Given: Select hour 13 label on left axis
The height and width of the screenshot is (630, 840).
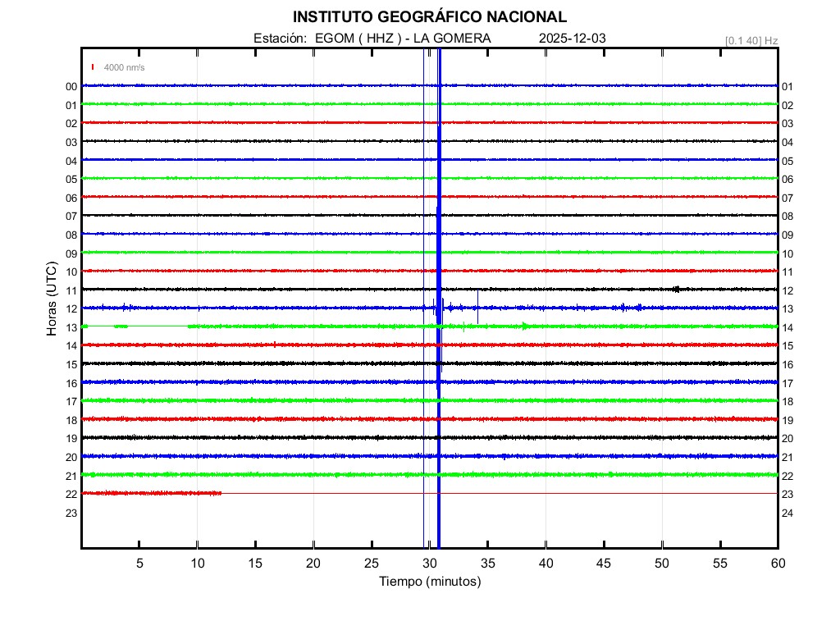Looking at the screenshot, I should [71, 327].
